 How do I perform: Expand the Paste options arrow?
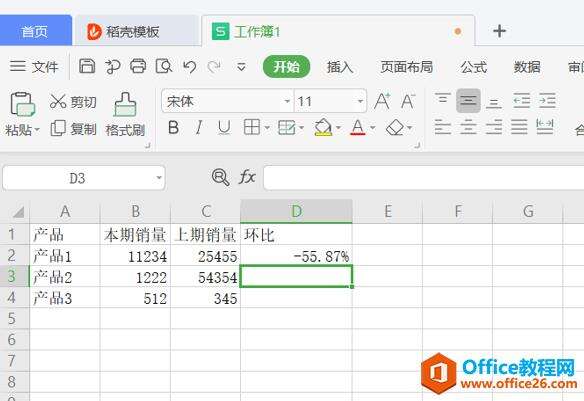pos(37,130)
